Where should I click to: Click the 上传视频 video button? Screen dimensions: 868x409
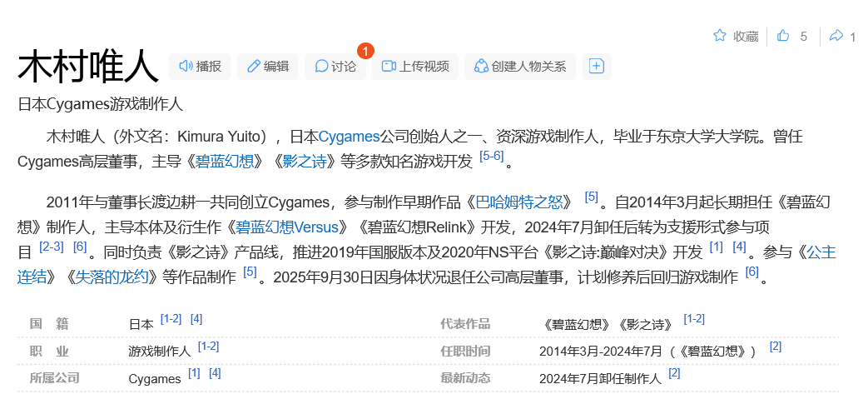click(x=415, y=67)
